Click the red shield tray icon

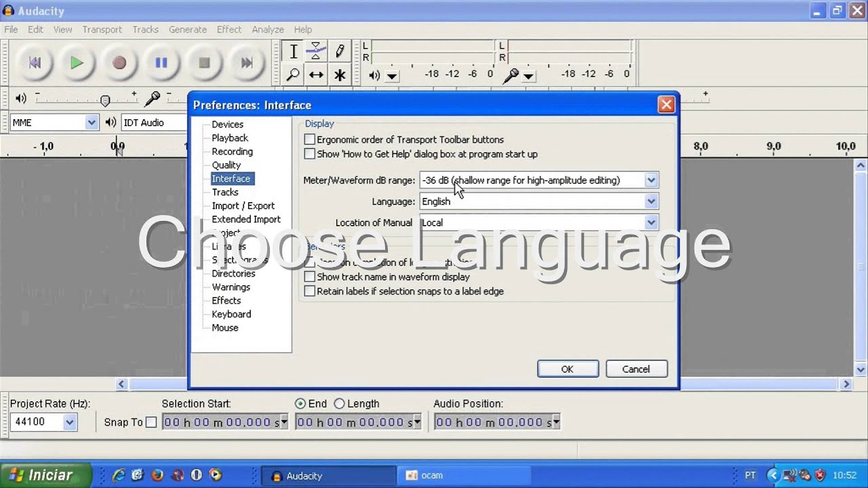coord(819,475)
